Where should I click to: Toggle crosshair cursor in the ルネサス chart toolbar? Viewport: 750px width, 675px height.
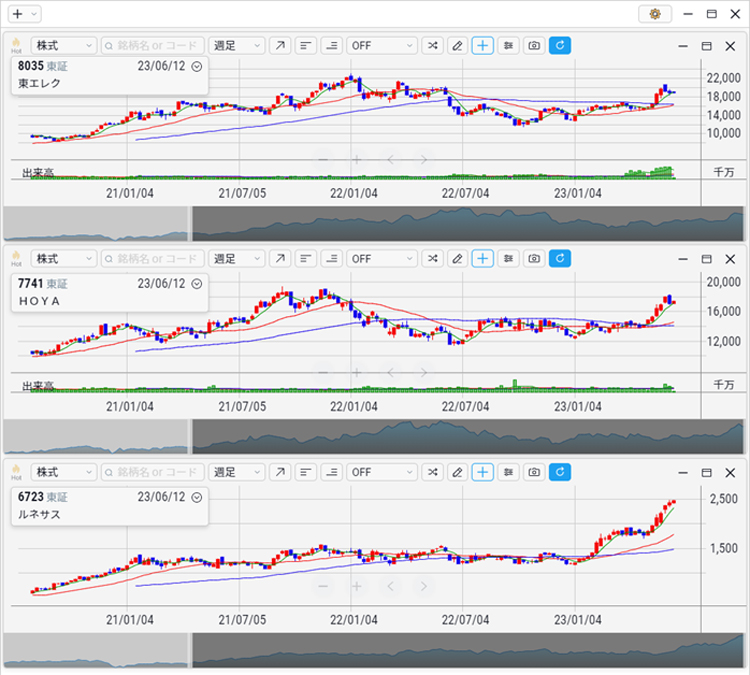483,472
